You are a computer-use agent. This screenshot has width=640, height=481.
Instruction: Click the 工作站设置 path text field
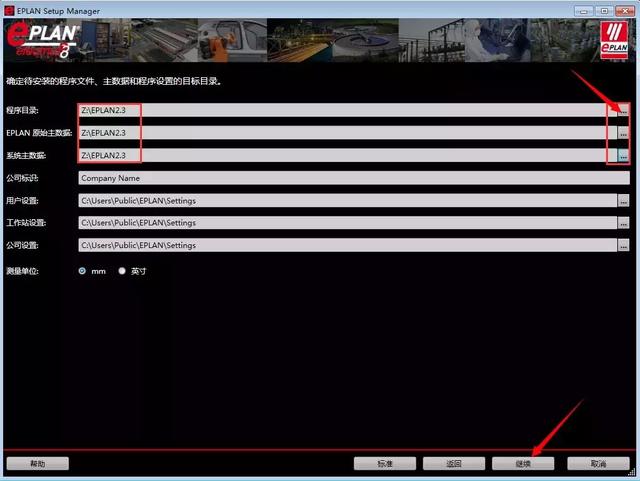[x=345, y=222]
